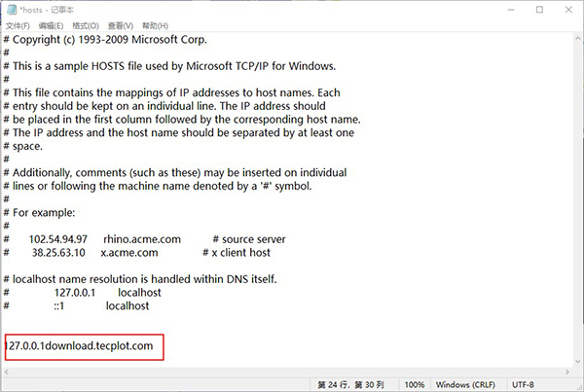The height and width of the screenshot is (392, 584).
Task: Click the UTF-8 encoding status field
Action: pos(537,383)
